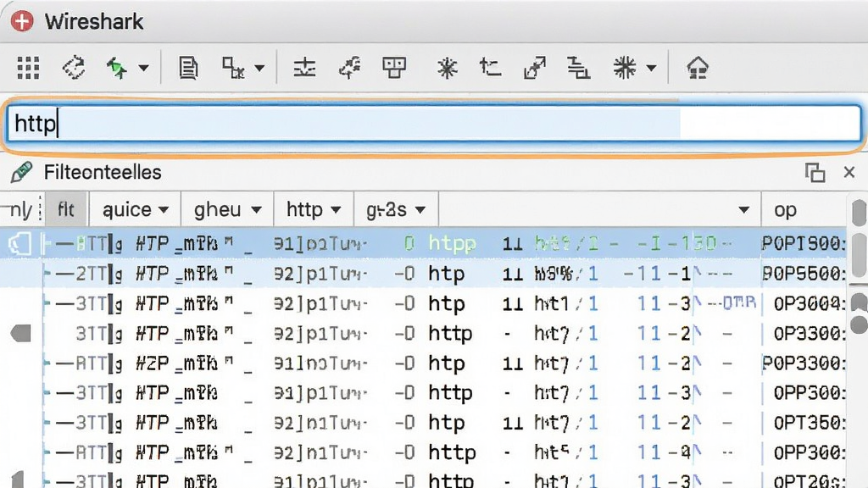
Task: Open the 'gr3s' column dropdown
Action: (x=420, y=210)
